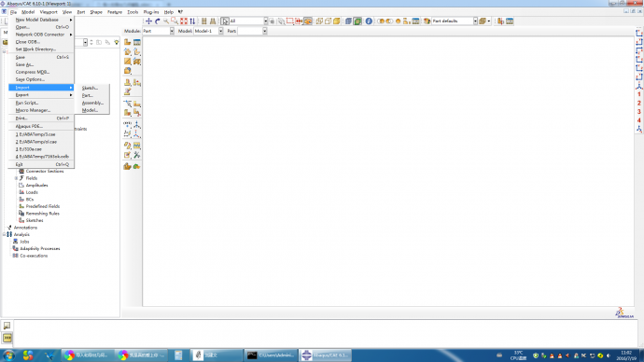Screen dimensions: 644x362
Task: Select the Magnify View tool
Action: 166,21
